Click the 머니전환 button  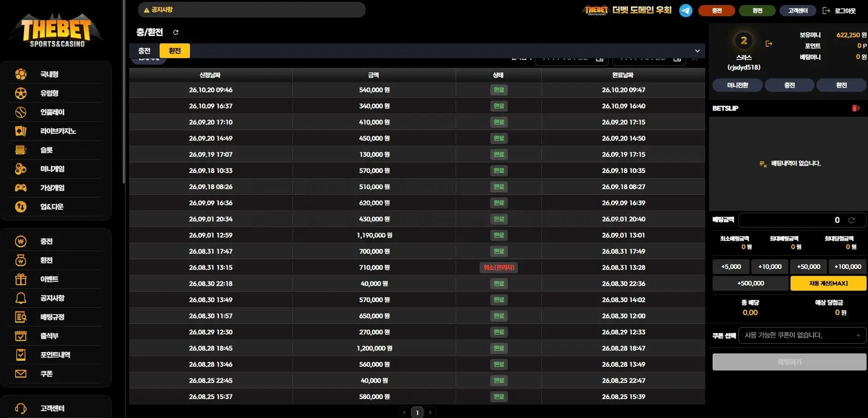(x=737, y=85)
